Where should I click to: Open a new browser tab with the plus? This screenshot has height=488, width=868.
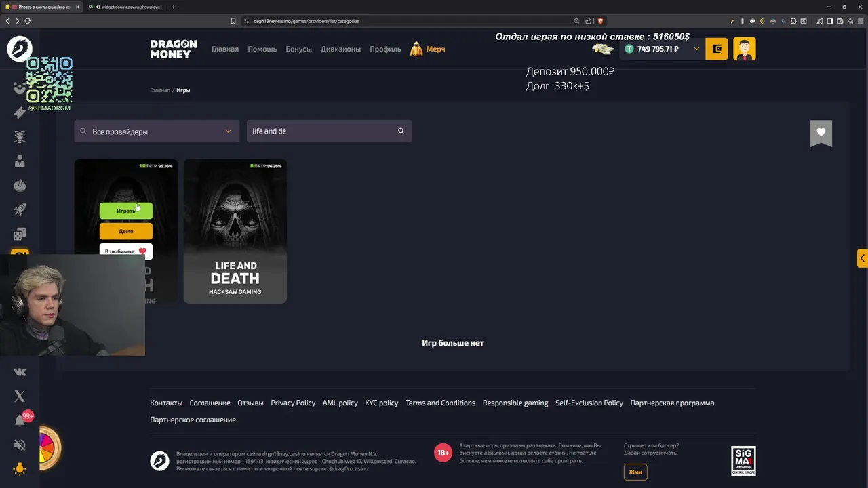tap(174, 7)
